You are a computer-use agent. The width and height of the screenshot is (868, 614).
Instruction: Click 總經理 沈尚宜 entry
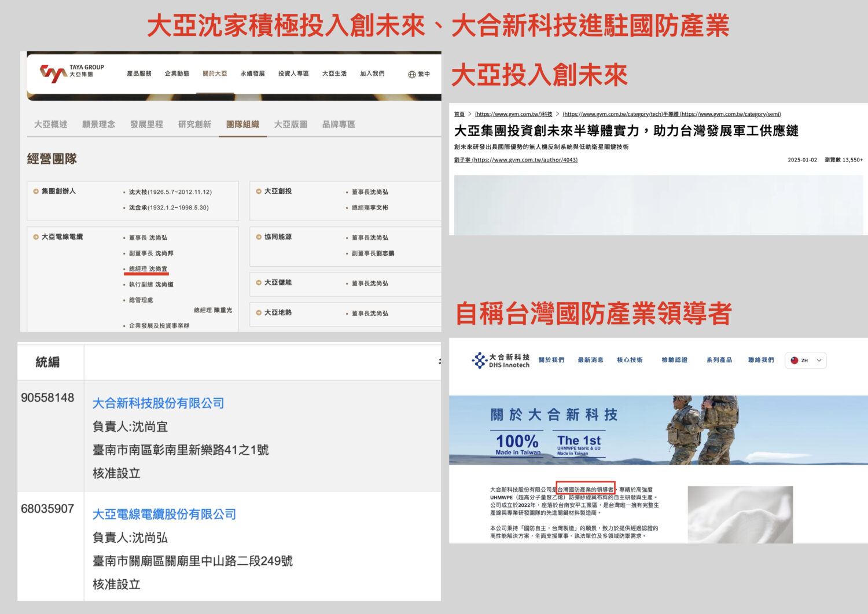coord(148,269)
